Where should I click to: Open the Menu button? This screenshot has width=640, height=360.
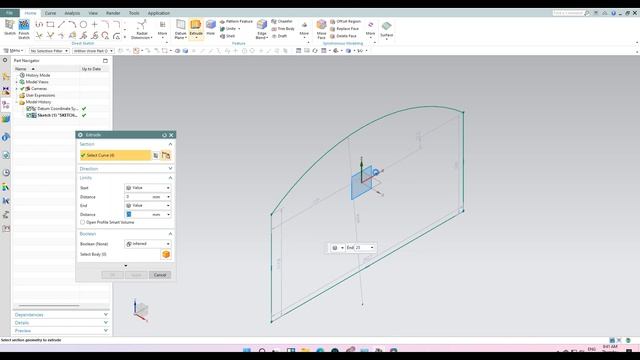13,51
